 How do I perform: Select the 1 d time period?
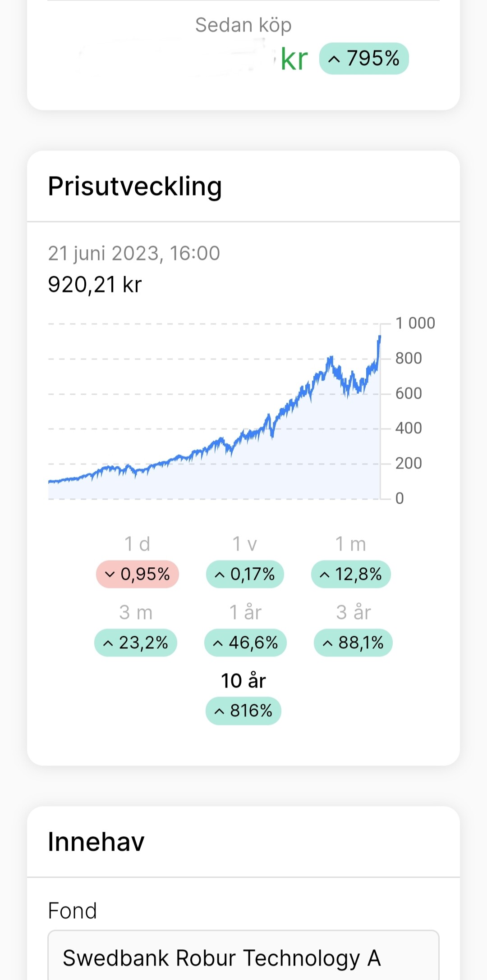coord(137,544)
